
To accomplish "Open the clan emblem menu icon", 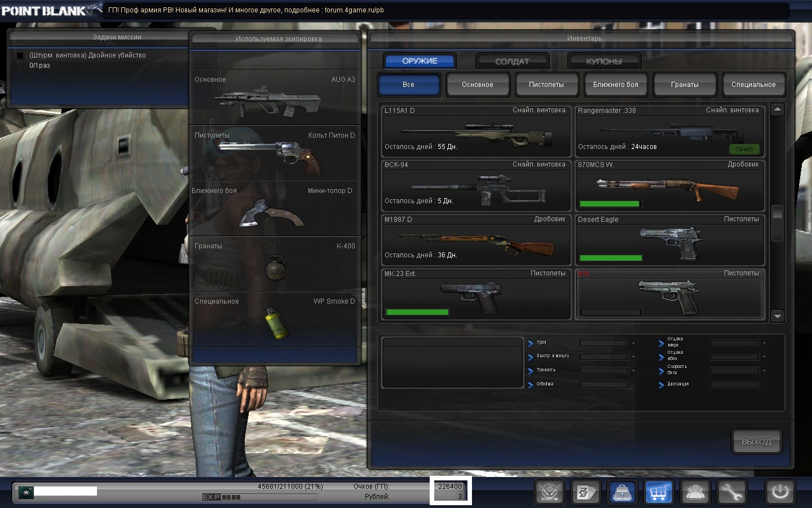I will point(550,492).
